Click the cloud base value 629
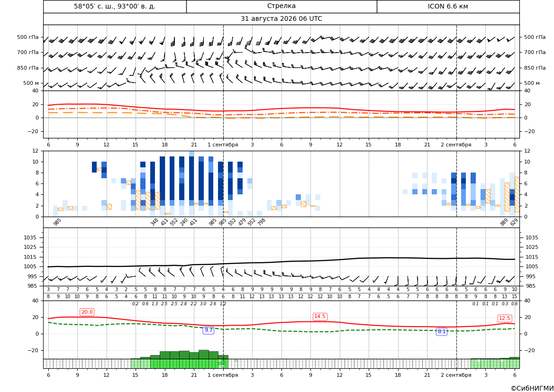554x392 pixels. pos(514,222)
